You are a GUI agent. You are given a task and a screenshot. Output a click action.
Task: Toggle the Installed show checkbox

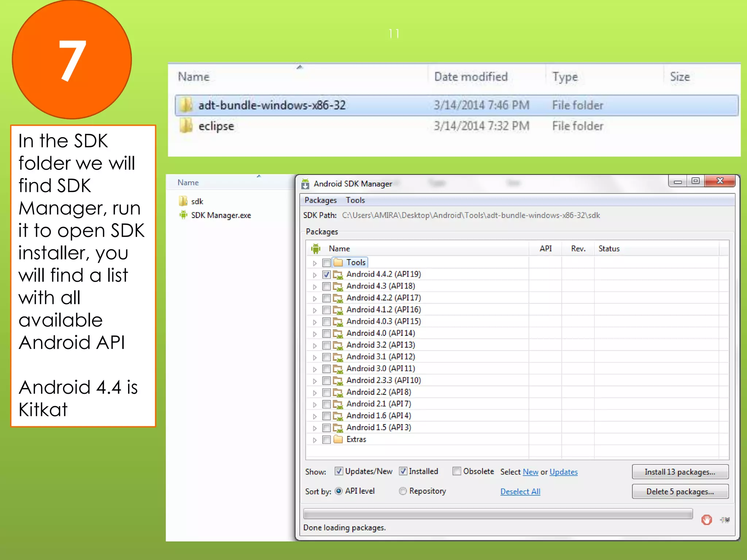click(x=403, y=471)
